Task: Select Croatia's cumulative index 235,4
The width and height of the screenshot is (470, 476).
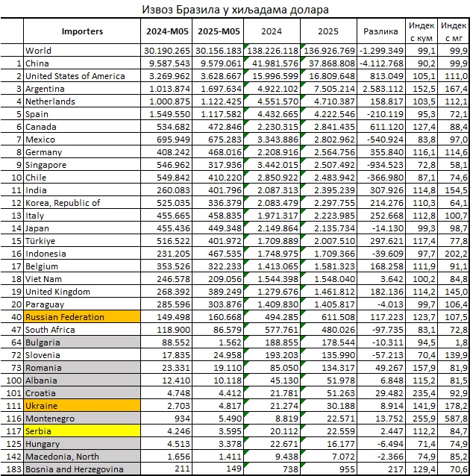Action: [422, 393]
